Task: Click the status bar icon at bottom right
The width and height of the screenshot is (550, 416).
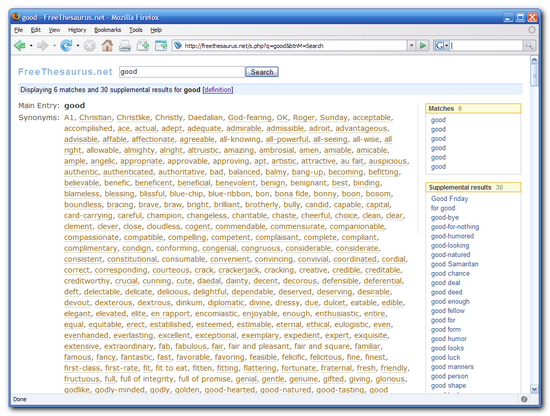Action: [524, 399]
